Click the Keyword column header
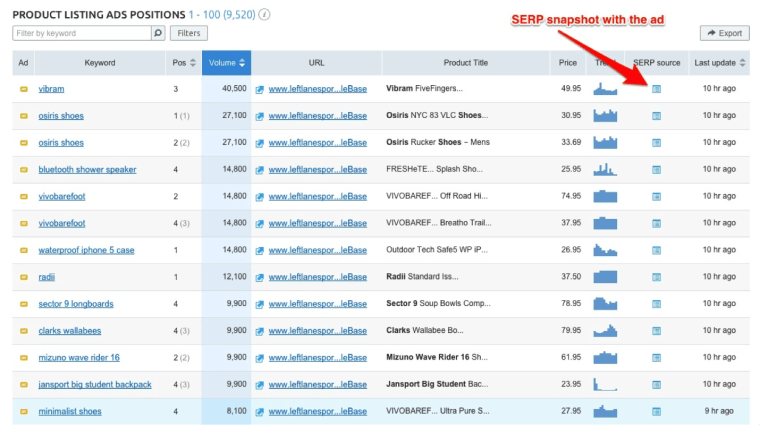The image size is (760, 425). click(100, 63)
